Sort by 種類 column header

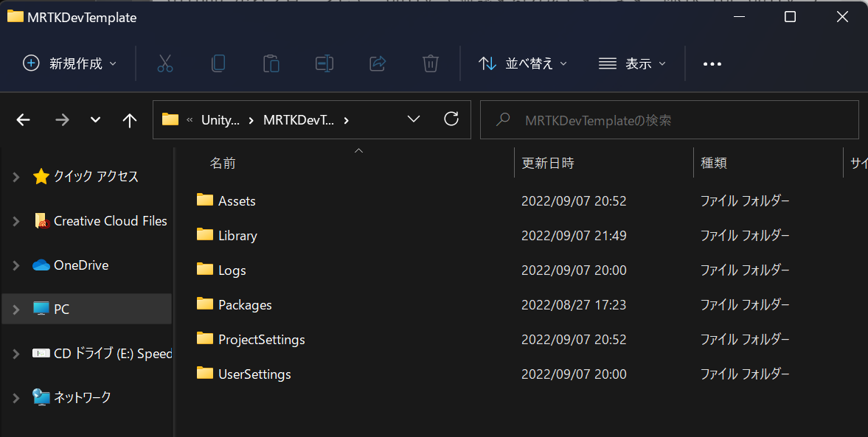(714, 163)
